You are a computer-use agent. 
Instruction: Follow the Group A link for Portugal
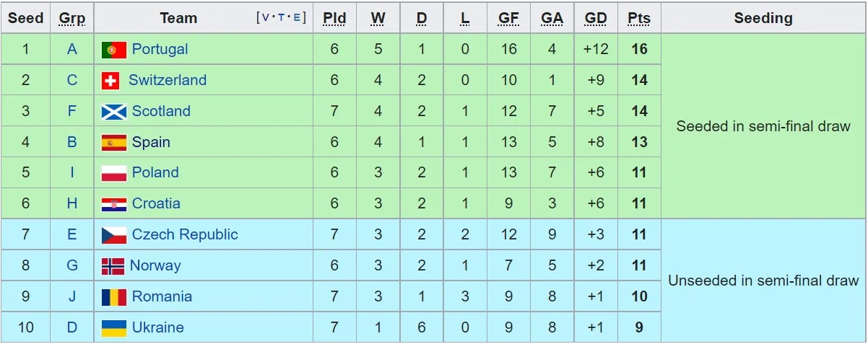(72, 50)
